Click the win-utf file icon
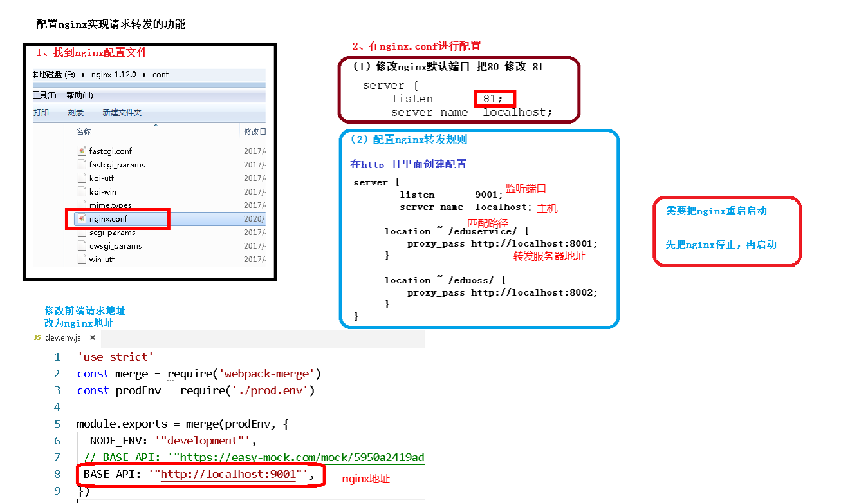This screenshot has width=868, height=503. 81,259
